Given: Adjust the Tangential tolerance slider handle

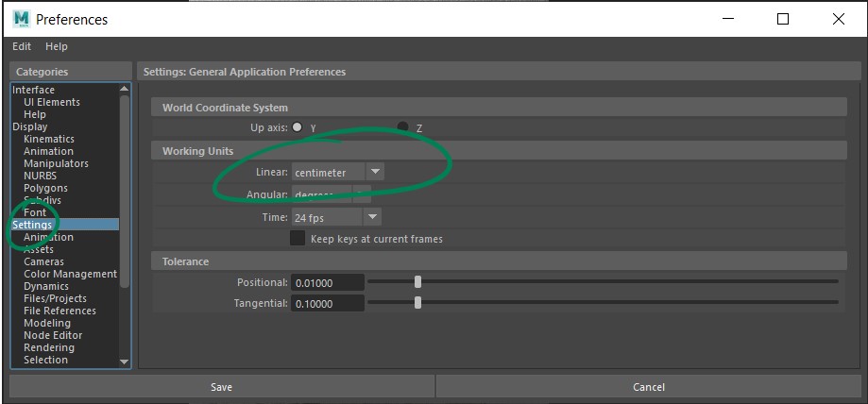Looking at the screenshot, I should click(417, 303).
